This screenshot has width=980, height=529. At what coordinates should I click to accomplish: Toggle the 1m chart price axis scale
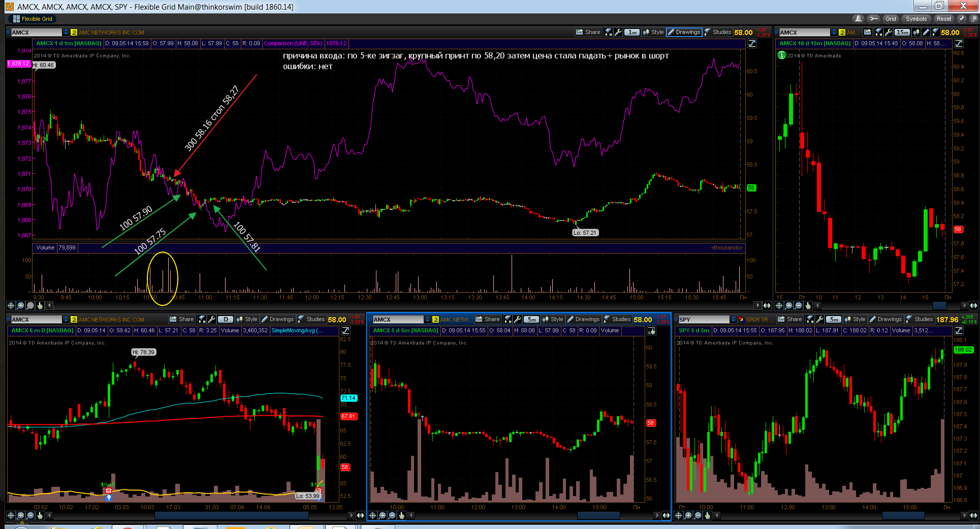point(752,44)
